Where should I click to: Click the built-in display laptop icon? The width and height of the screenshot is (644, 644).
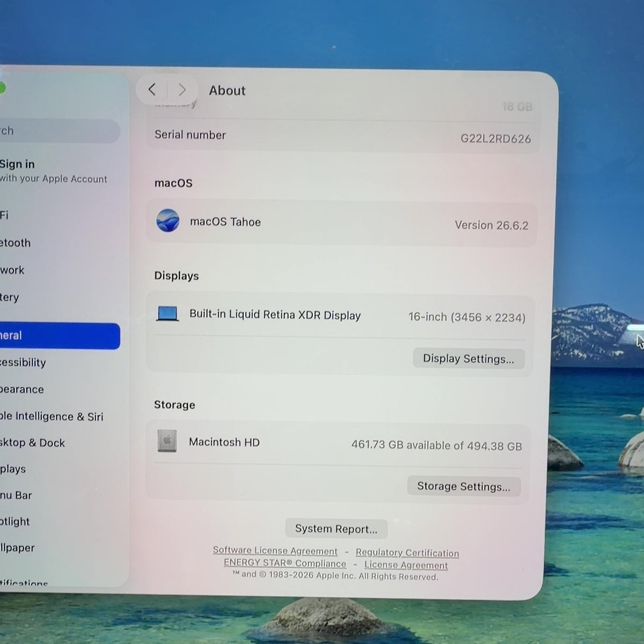(167, 313)
